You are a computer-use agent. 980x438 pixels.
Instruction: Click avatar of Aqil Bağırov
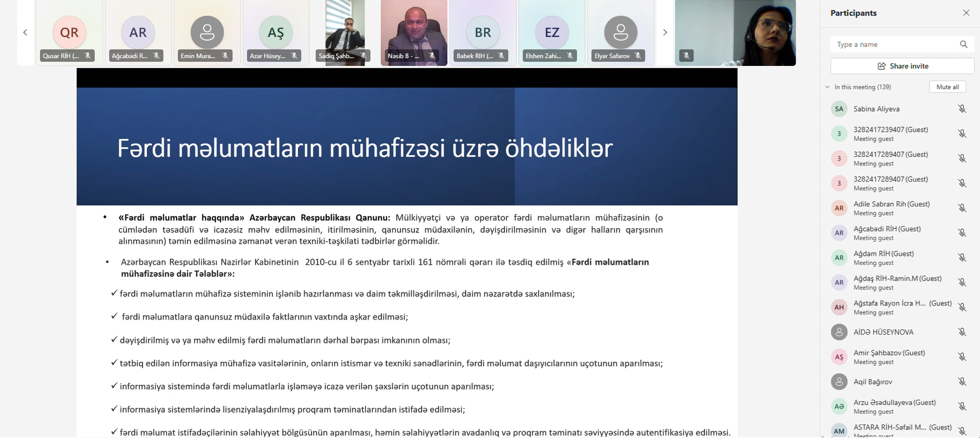pyautogui.click(x=839, y=382)
